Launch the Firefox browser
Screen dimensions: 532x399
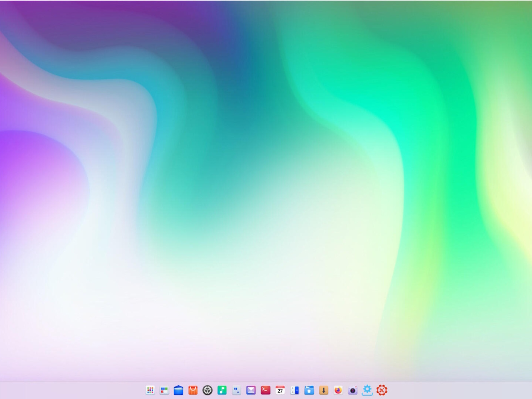[x=338, y=390]
